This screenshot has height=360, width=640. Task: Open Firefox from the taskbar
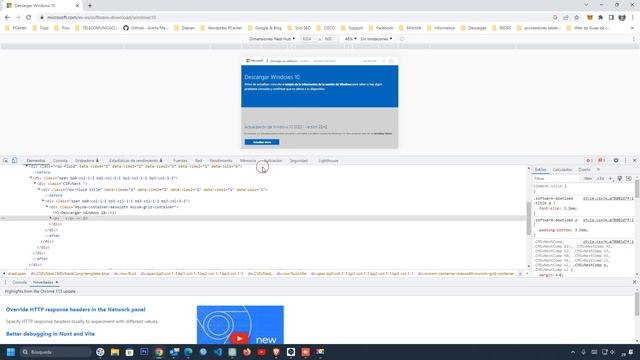pos(247,352)
